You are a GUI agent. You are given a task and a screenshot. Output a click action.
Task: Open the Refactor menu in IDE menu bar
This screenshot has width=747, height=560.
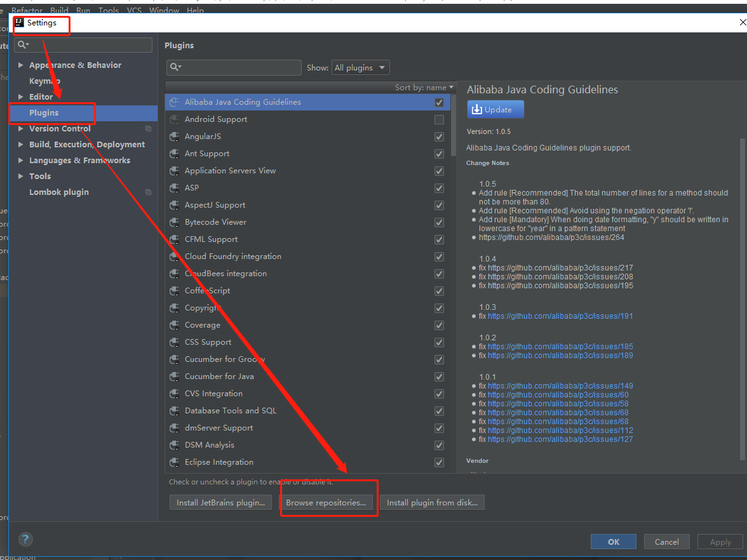27,10
